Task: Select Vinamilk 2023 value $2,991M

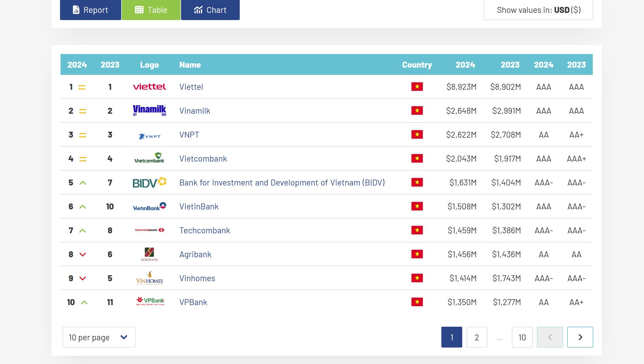Action: tap(506, 111)
